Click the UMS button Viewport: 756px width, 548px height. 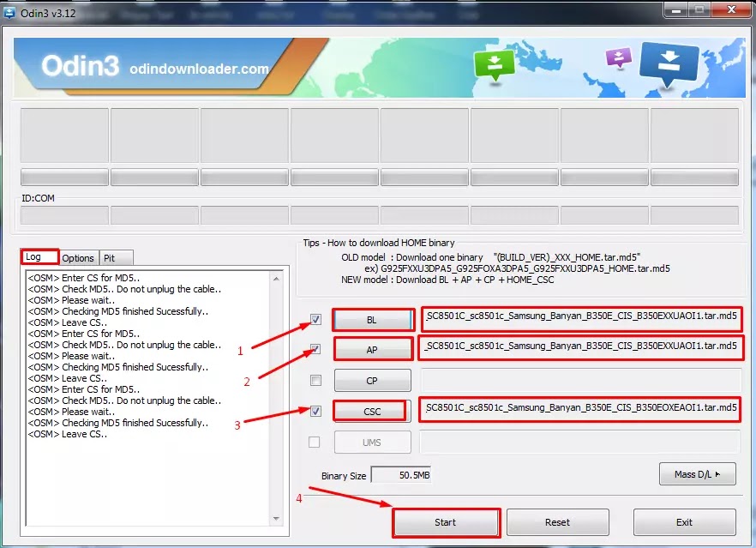click(373, 443)
